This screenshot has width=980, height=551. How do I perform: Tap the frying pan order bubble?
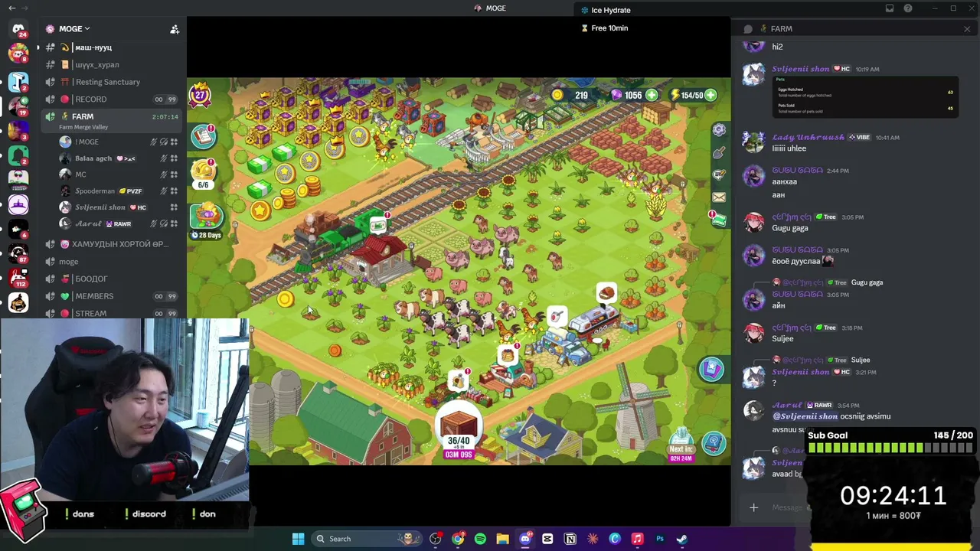click(x=557, y=315)
